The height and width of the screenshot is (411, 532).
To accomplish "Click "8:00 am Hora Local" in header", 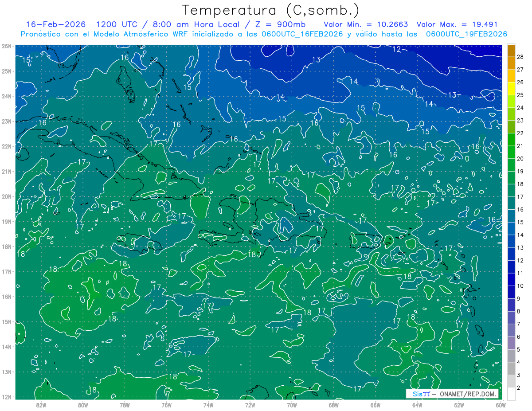I will (196, 24).
